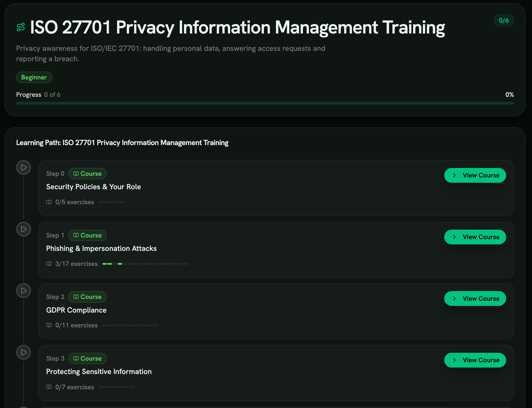
Task: Select the GDPR Compliance title
Action: point(76,310)
